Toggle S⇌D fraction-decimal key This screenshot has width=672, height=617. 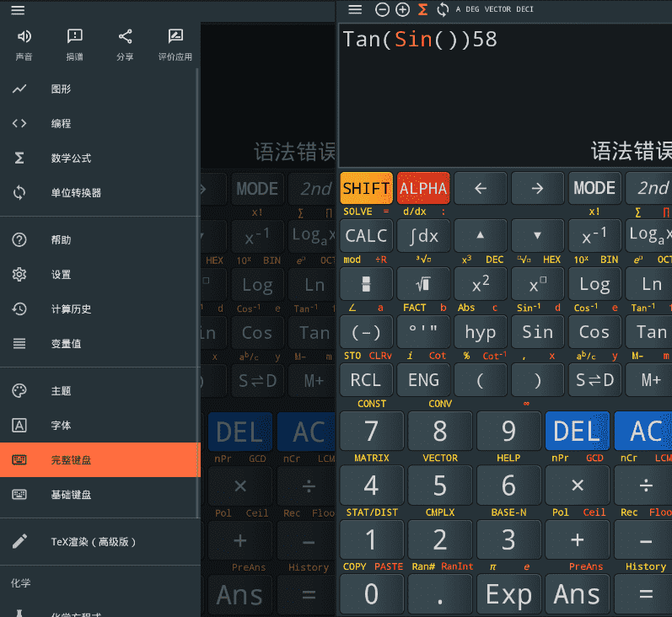[x=594, y=380]
